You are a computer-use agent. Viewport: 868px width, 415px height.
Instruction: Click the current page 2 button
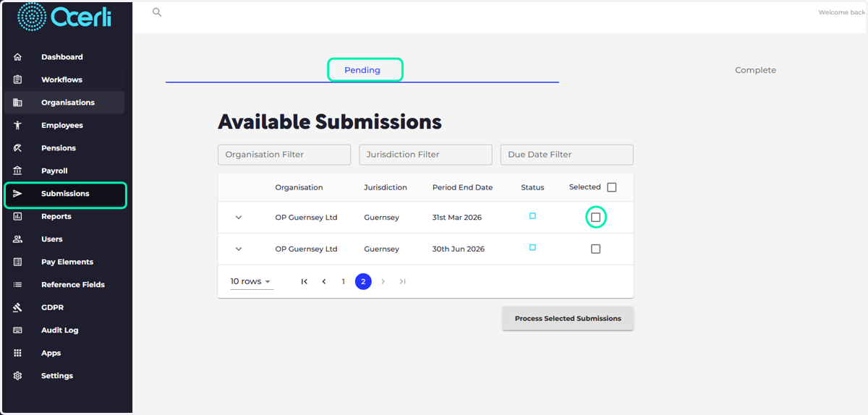363,281
